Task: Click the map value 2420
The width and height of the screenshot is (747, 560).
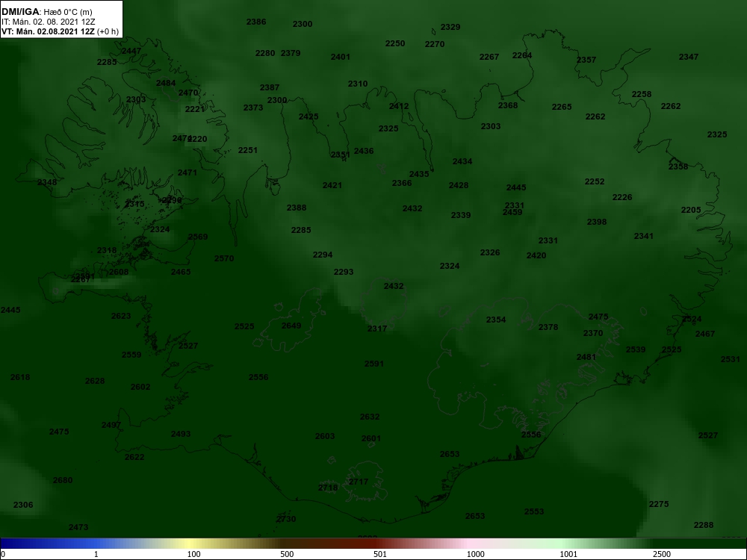Action: tap(536, 255)
